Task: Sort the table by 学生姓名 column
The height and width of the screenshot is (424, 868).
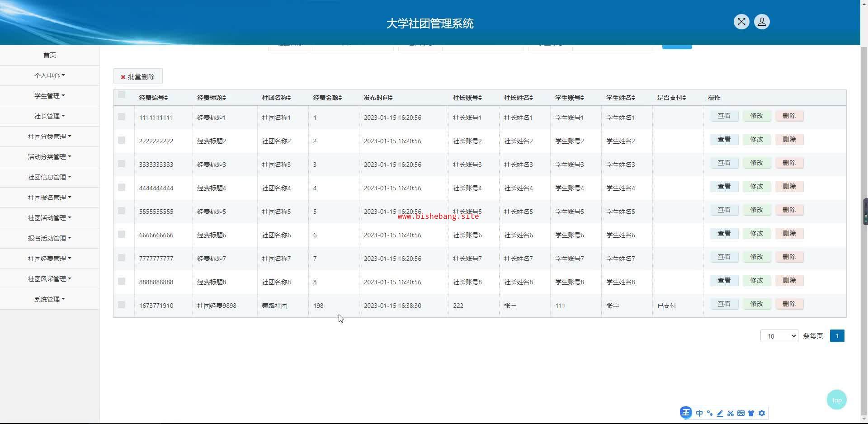Action: tap(621, 98)
